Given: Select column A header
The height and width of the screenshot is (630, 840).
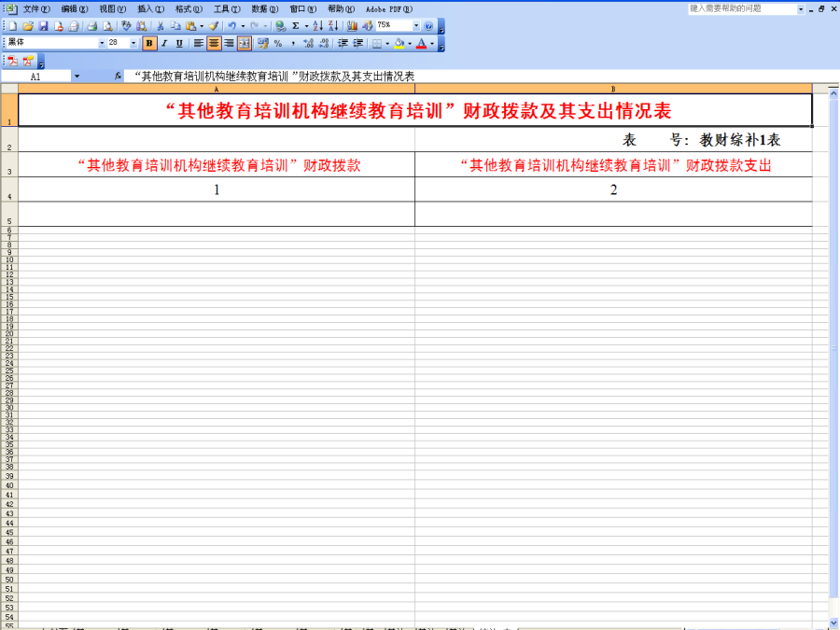Looking at the screenshot, I should (217, 89).
